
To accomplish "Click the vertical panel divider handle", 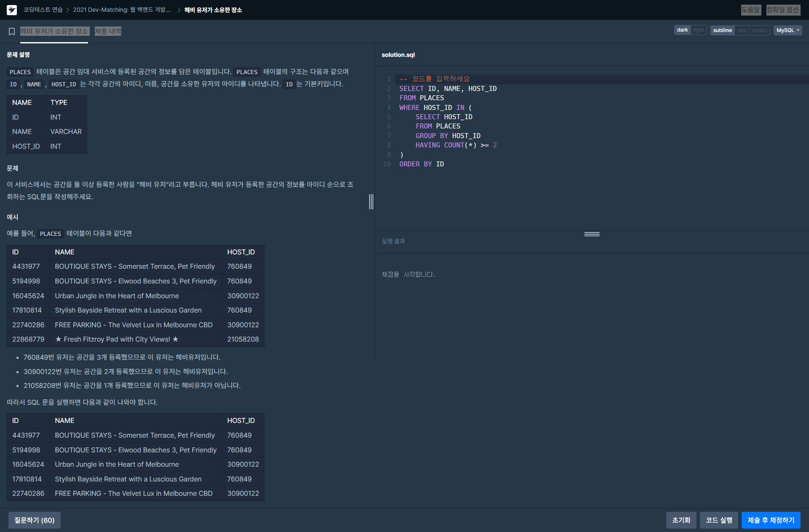I will pyautogui.click(x=371, y=201).
